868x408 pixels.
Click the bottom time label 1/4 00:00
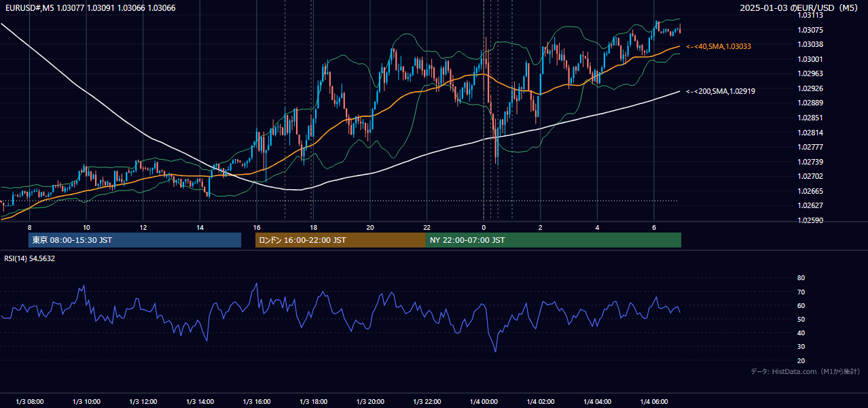point(484,402)
